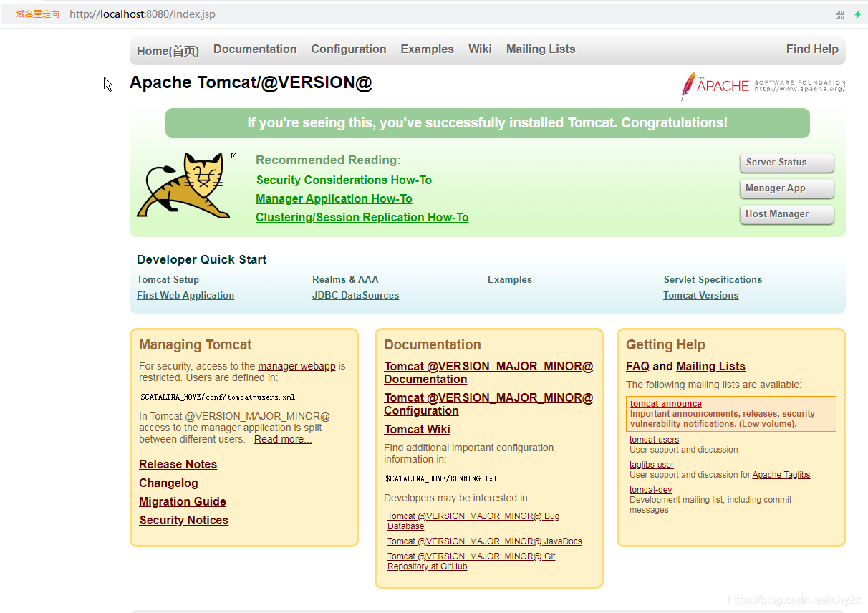Open the Release Notes link
The width and height of the screenshot is (868, 613).
point(178,464)
